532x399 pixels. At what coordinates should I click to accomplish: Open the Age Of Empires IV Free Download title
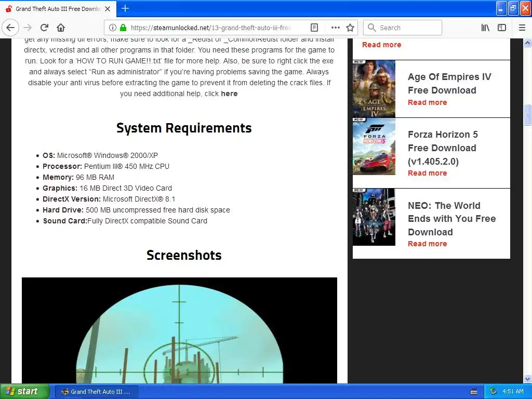[449, 84]
